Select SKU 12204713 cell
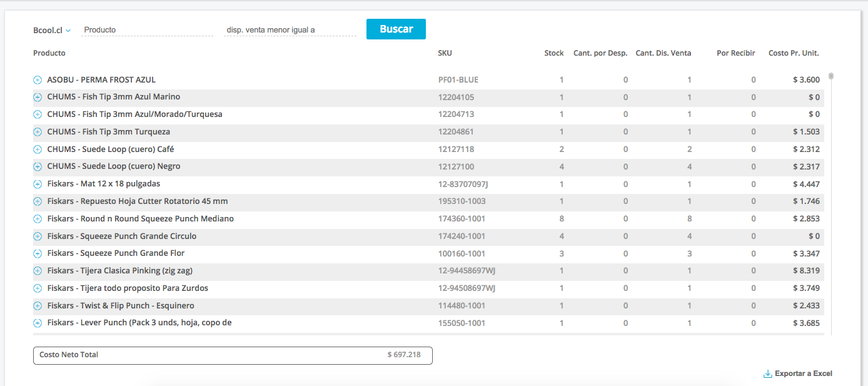The width and height of the screenshot is (868, 386). pyautogui.click(x=456, y=114)
